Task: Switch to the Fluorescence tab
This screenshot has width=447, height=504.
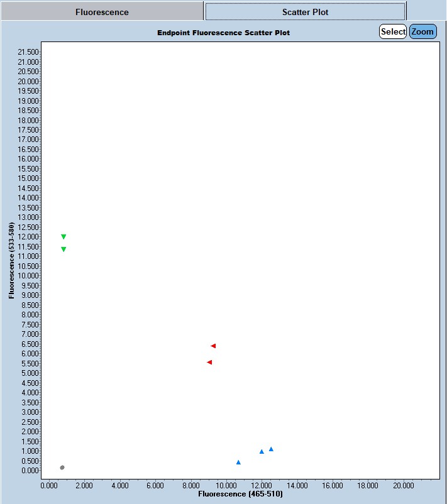Action: tap(102, 12)
